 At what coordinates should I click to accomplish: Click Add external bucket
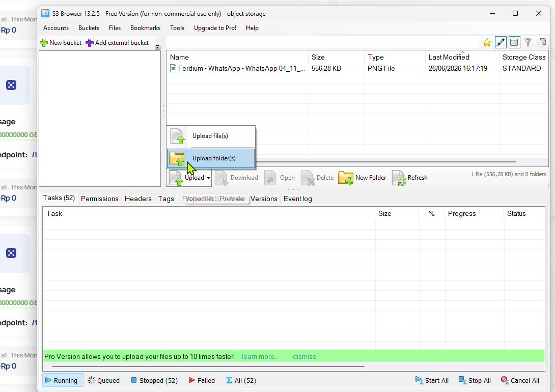click(x=117, y=43)
